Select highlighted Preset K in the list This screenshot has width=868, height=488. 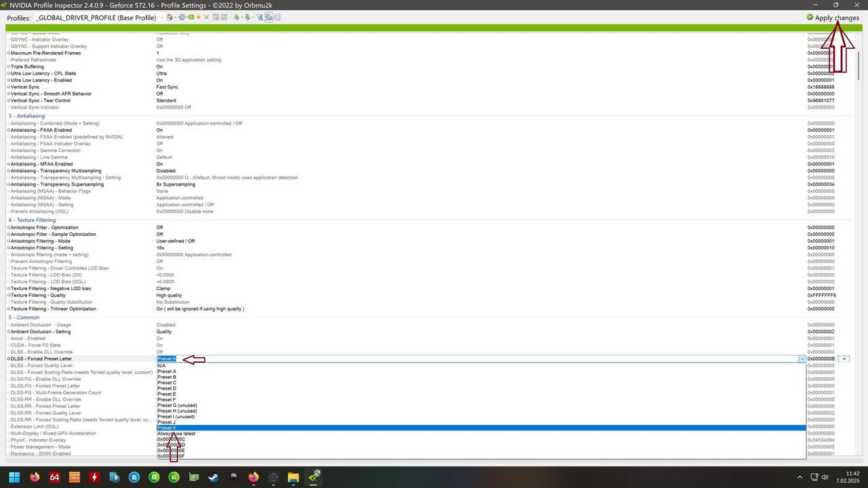[481, 428]
